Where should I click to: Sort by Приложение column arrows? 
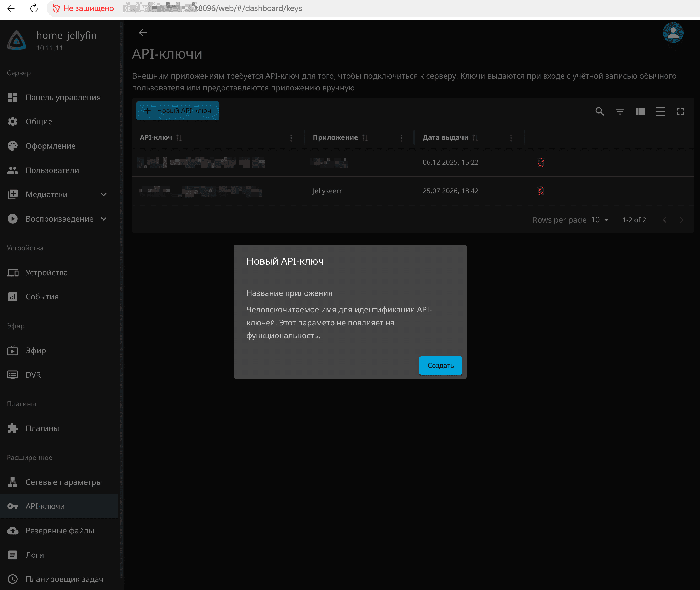(365, 138)
